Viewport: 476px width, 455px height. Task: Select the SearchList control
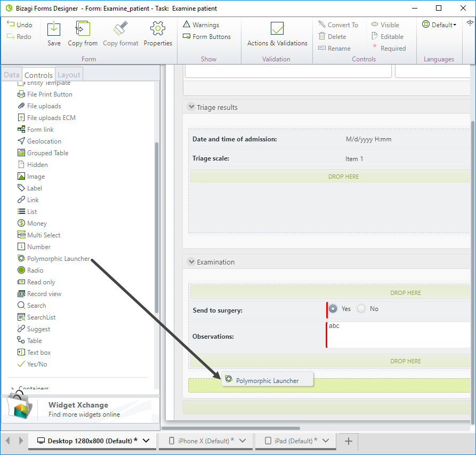coord(36,317)
